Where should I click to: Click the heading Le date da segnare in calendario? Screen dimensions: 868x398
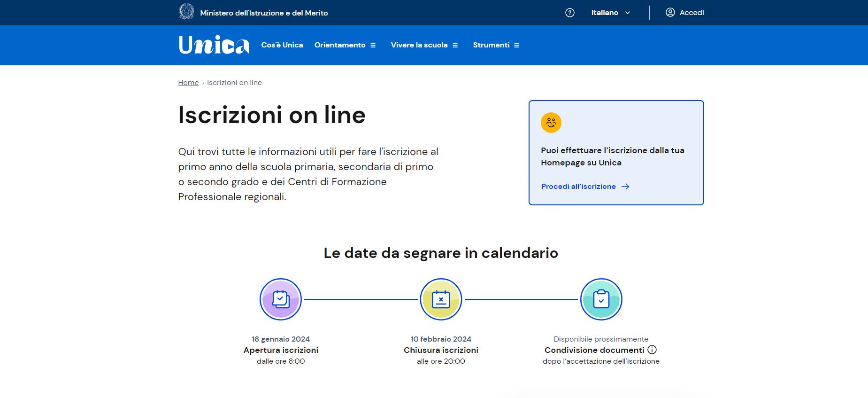pos(441,253)
